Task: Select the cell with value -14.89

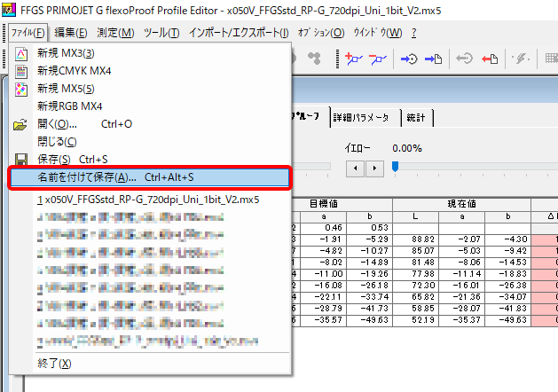Action: pyautogui.click(x=370, y=263)
